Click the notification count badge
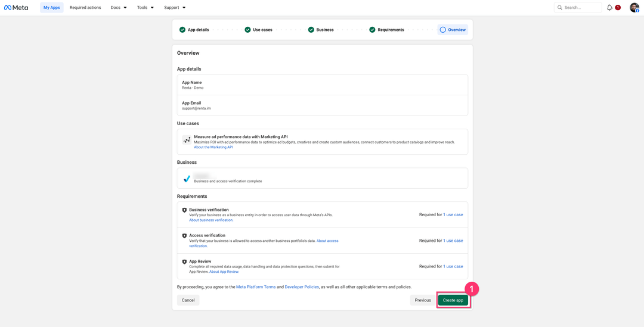 (x=618, y=7)
